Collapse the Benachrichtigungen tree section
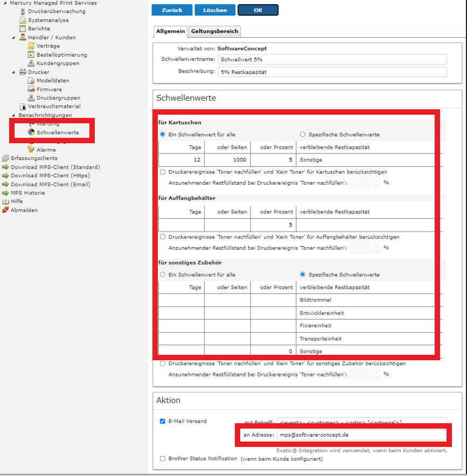The width and height of the screenshot is (467, 476). click(14, 115)
